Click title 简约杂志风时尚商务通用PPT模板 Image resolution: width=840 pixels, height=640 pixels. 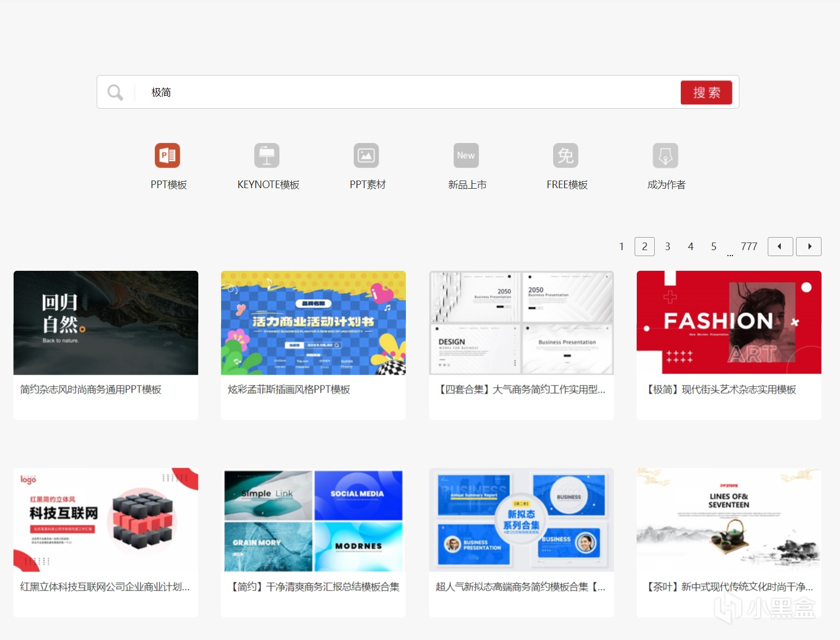tap(91, 389)
